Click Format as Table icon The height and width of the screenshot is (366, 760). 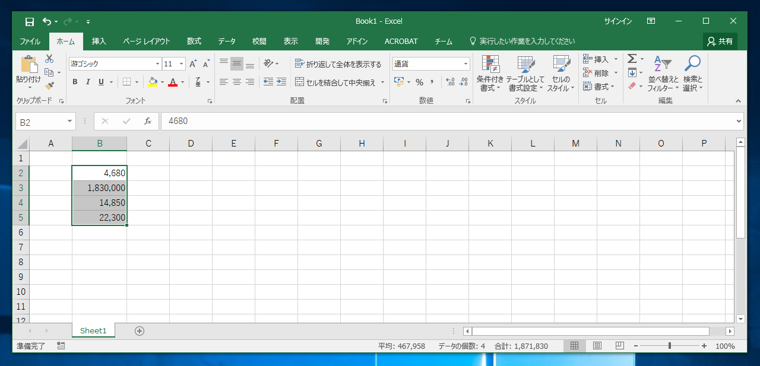pos(525,64)
